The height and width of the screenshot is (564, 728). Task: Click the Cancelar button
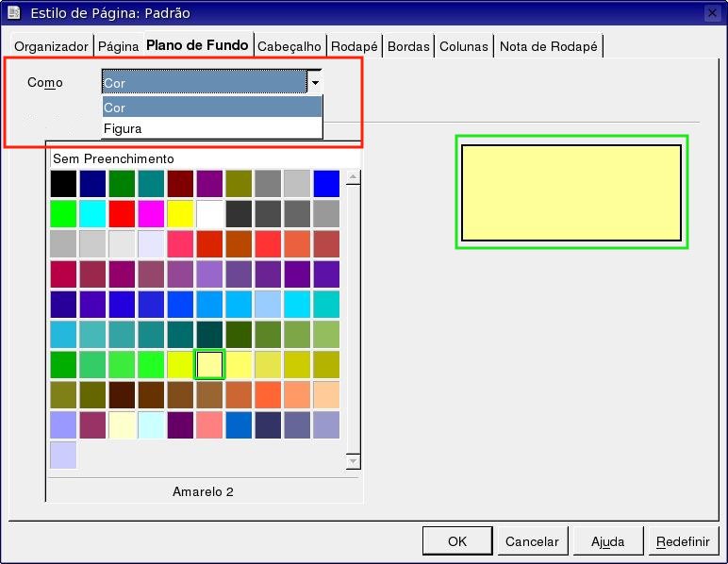point(532,541)
